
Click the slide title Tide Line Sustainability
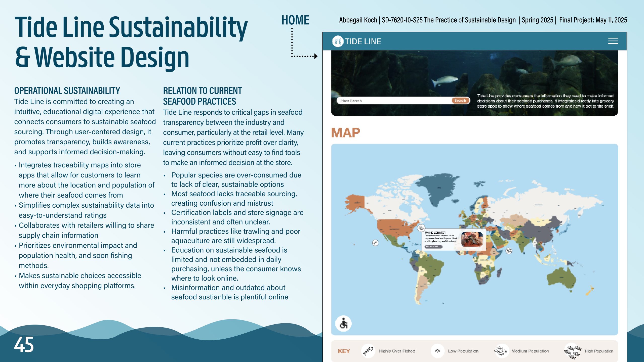(x=131, y=27)
